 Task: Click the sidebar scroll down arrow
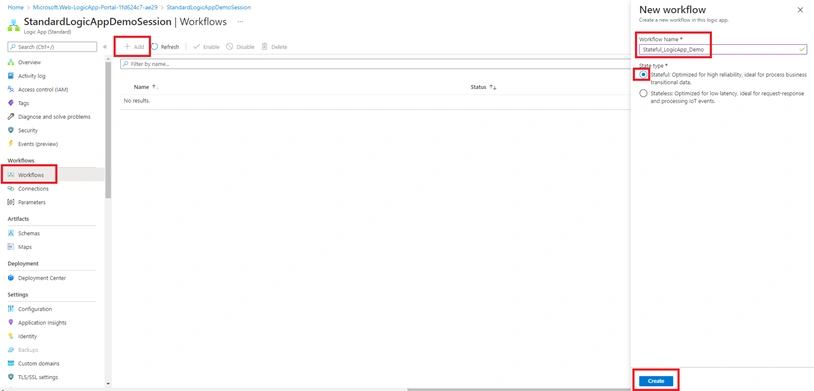coord(108,384)
